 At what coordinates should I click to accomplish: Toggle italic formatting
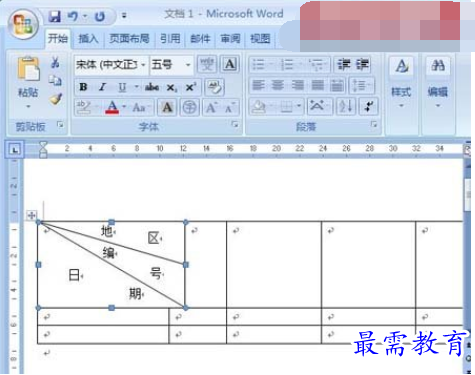102,87
